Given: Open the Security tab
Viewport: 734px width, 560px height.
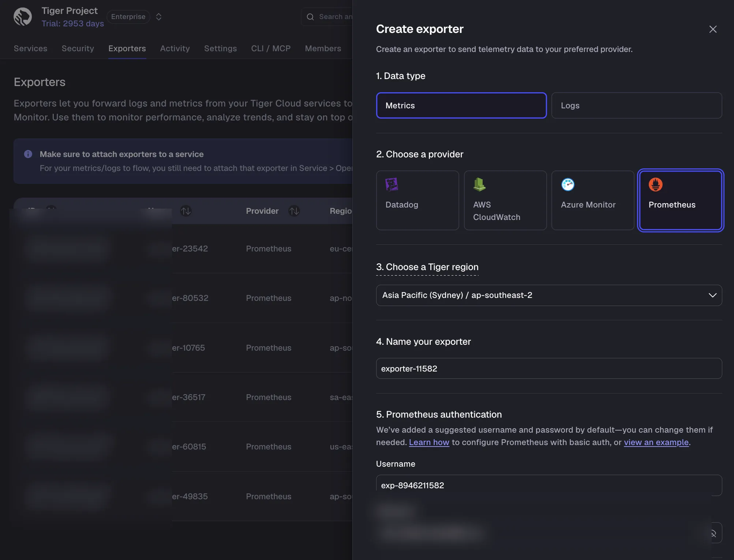Looking at the screenshot, I should 78,48.
